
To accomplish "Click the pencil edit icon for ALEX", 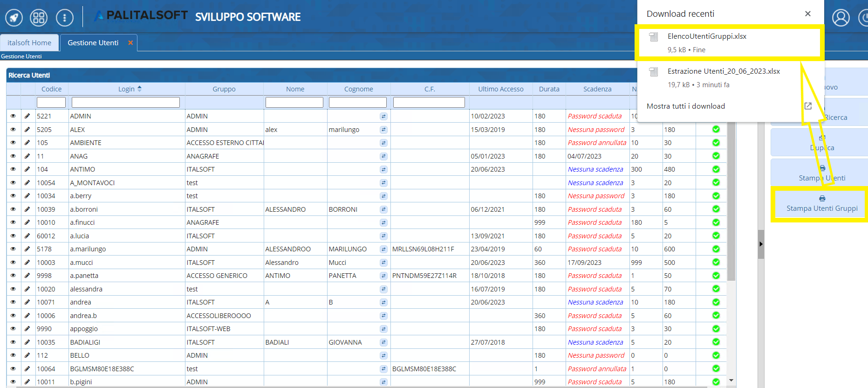I will [27, 130].
